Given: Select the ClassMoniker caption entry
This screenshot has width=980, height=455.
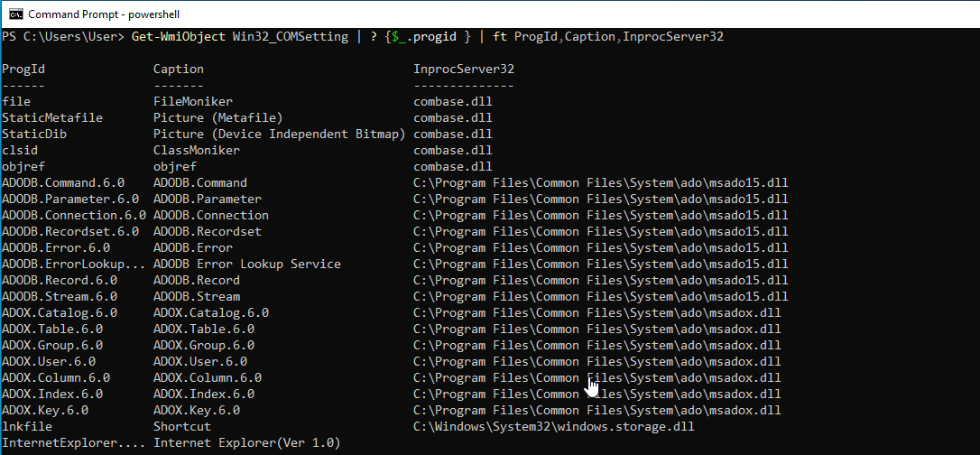Looking at the screenshot, I should [197, 150].
